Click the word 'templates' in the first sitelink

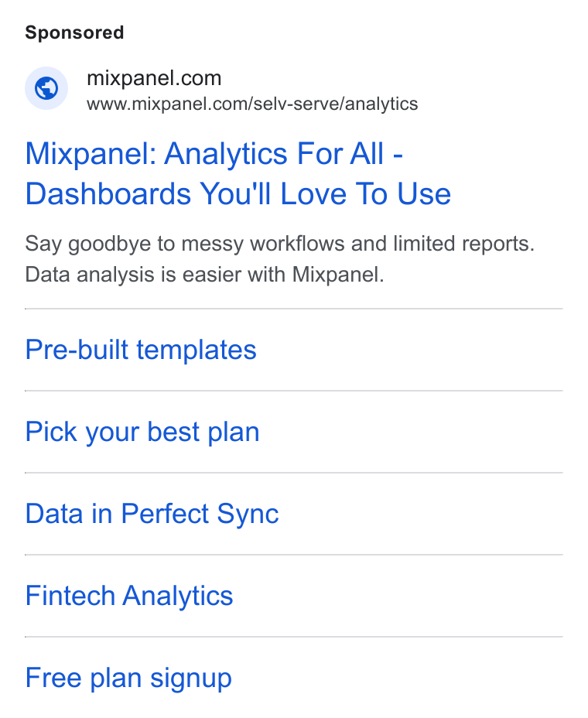[197, 350]
